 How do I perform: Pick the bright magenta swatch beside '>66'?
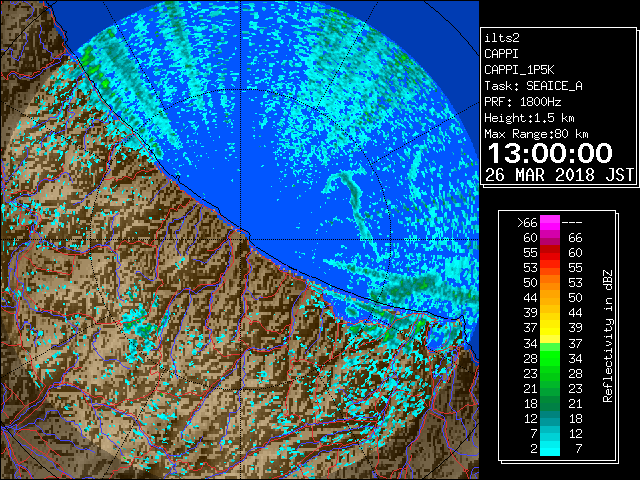(550, 223)
